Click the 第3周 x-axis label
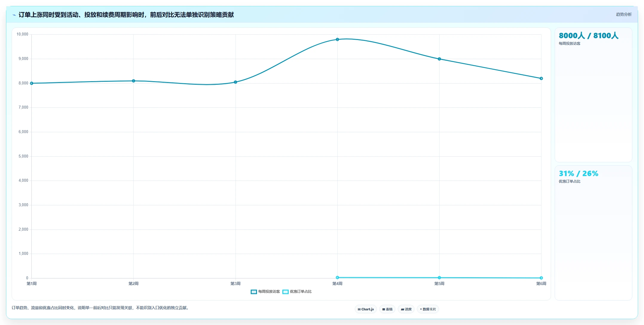644x325 pixels. click(x=235, y=284)
